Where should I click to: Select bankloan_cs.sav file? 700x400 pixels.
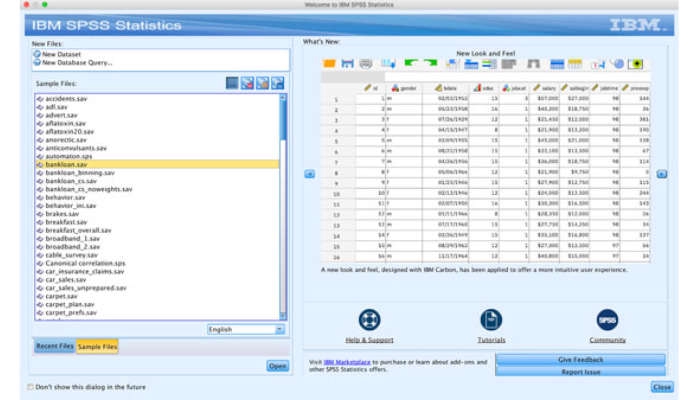[x=157, y=181]
